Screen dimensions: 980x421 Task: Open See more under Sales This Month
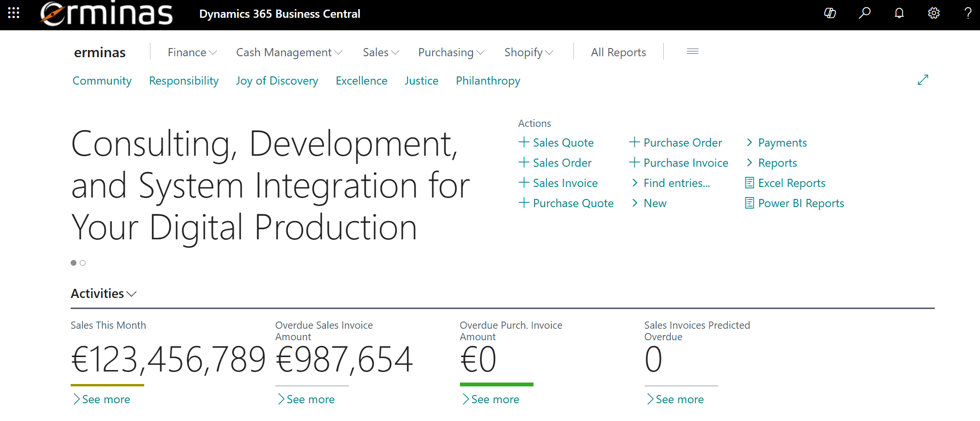(x=101, y=399)
